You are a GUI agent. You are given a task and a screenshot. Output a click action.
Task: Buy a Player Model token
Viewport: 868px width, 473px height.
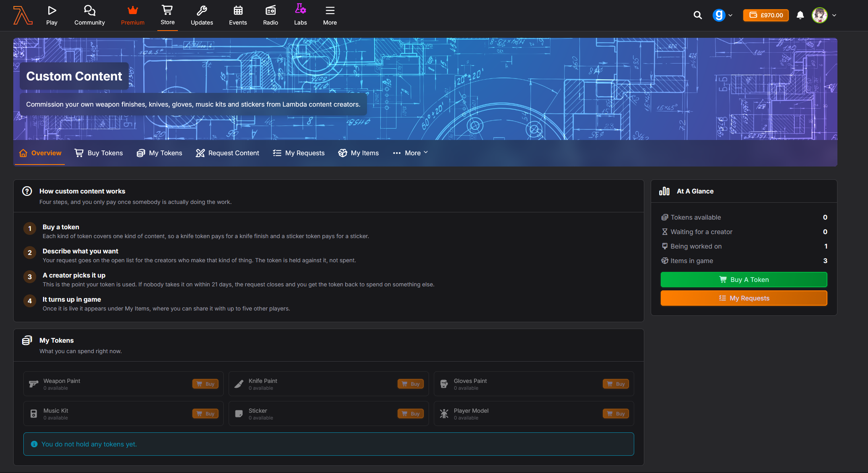tap(616, 413)
